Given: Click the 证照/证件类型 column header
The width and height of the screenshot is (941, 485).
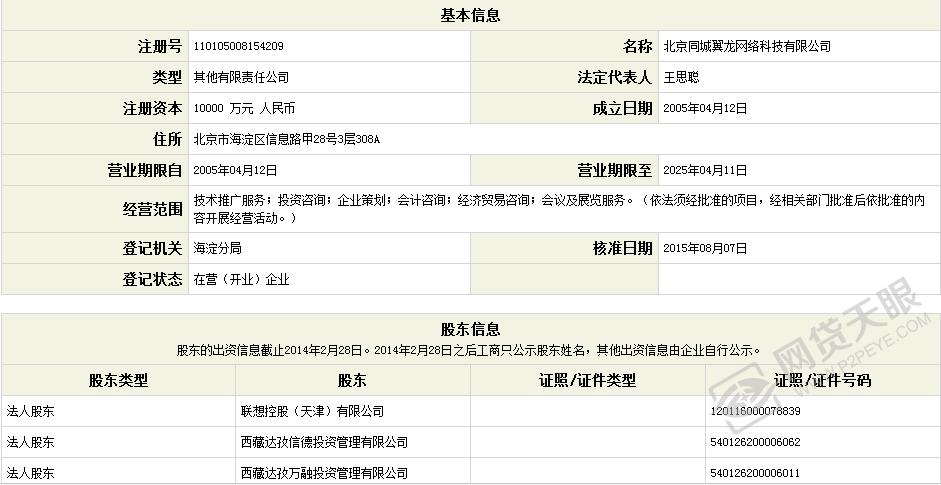Looking at the screenshot, I should click(x=588, y=380).
